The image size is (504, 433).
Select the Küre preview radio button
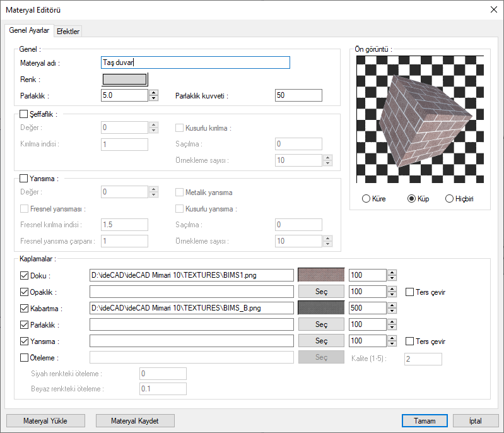click(366, 198)
